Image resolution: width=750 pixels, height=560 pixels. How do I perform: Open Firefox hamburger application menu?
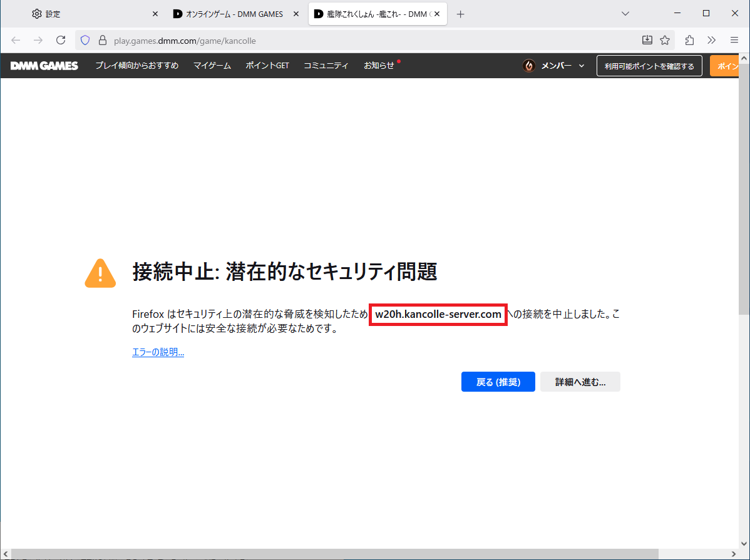[x=734, y=40]
